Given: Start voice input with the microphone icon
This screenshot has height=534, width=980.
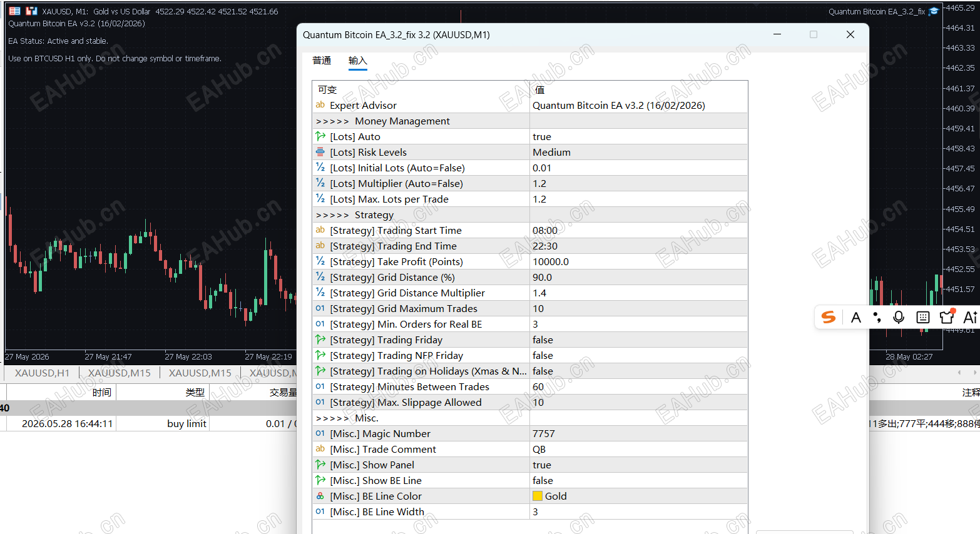Looking at the screenshot, I should pyautogui.click(x=899, y=318).
